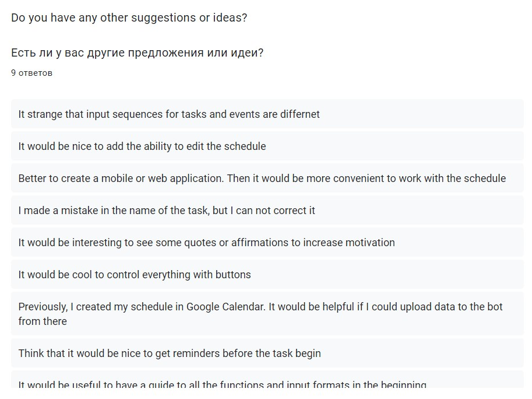Click the wrapped text "from there" on the second line
This screenshot has width=532, height=399.
click(43, 321)
